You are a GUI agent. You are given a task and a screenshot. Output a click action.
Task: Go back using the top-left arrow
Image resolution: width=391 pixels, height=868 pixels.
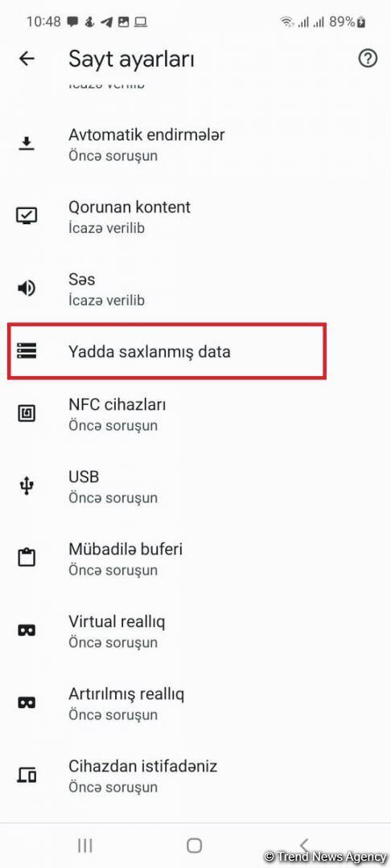click(27, 59)
